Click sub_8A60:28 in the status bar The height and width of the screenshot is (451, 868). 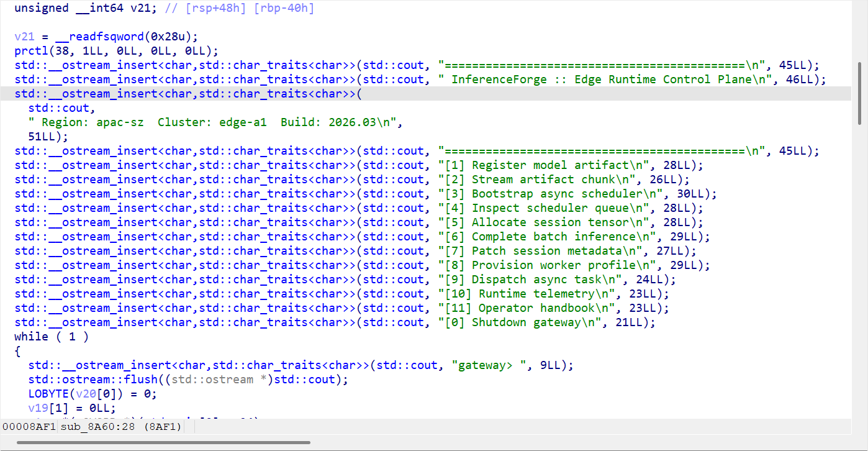pyautogui.click(x=97, y=427)
